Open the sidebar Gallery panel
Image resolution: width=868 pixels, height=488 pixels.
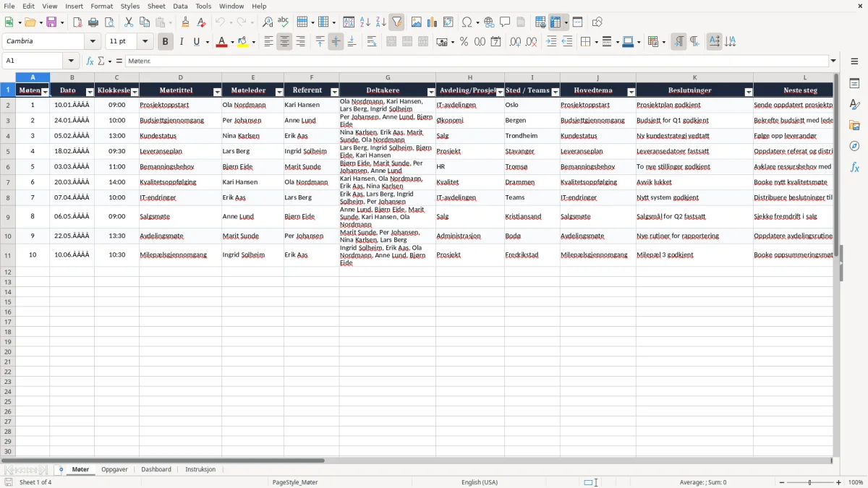[854, 126]
